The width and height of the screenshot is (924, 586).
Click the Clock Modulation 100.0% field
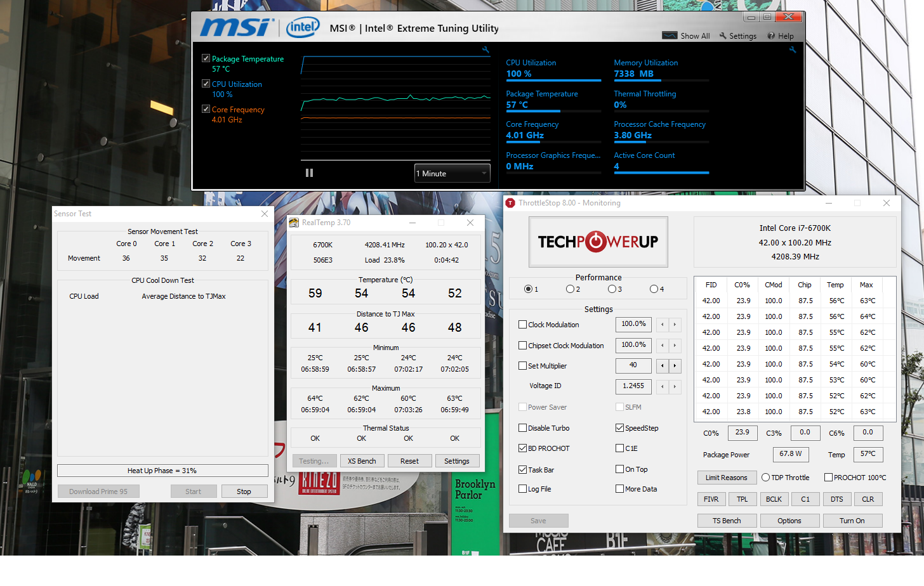tap(633, 324)
